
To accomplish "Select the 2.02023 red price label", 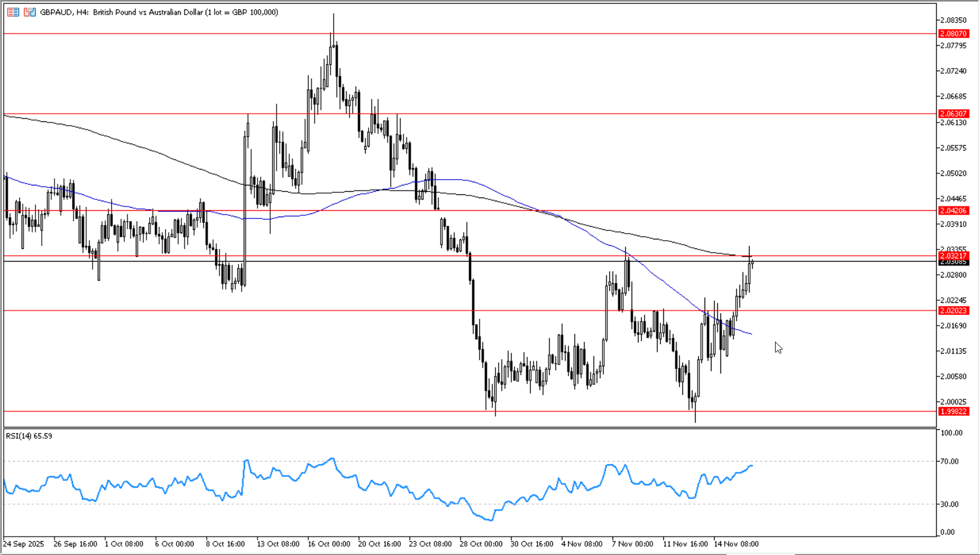I will click(x=953, y=311).
